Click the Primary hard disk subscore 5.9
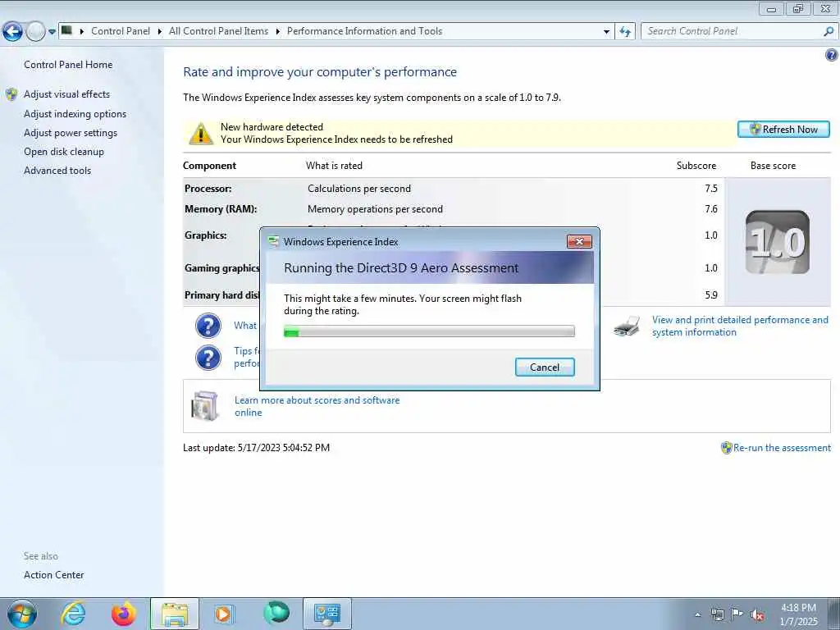Image resolution: width=840 pixels, height=630 pixels. [711, 295]
